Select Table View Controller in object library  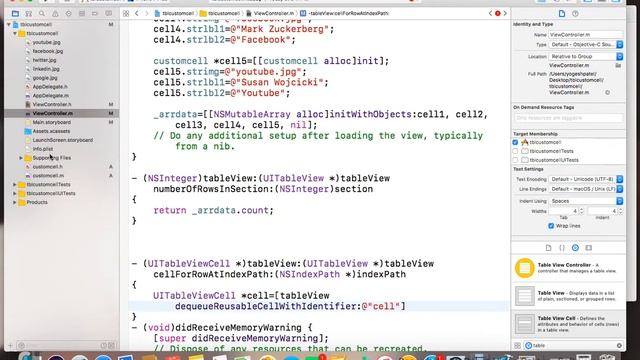[x=569, y=268]
